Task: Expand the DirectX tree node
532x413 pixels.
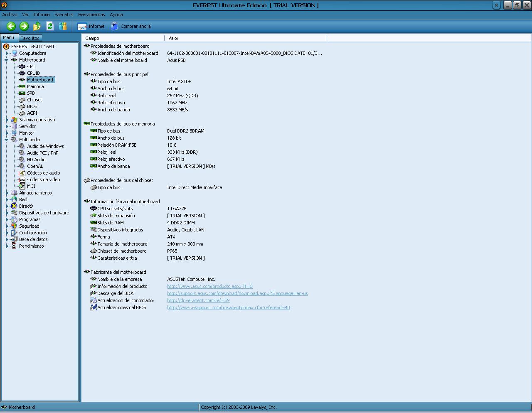Action: coord(7,206)
